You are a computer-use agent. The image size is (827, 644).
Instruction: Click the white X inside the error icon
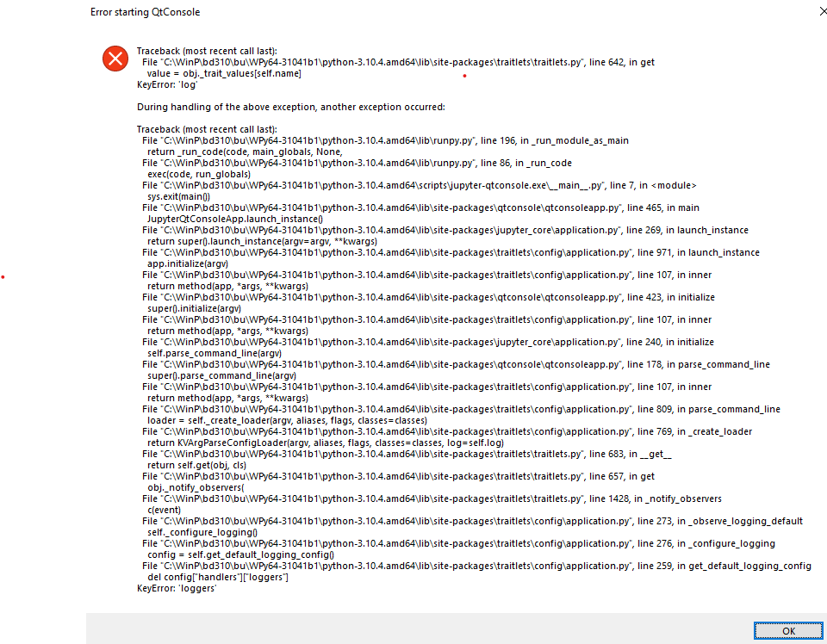click(115, 59)
